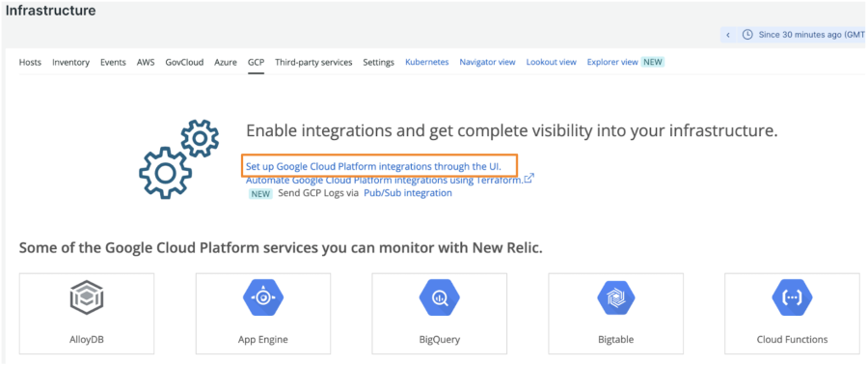
Task: Click Set up Google Cloud Platform integrations link
Action: [373, 166]
